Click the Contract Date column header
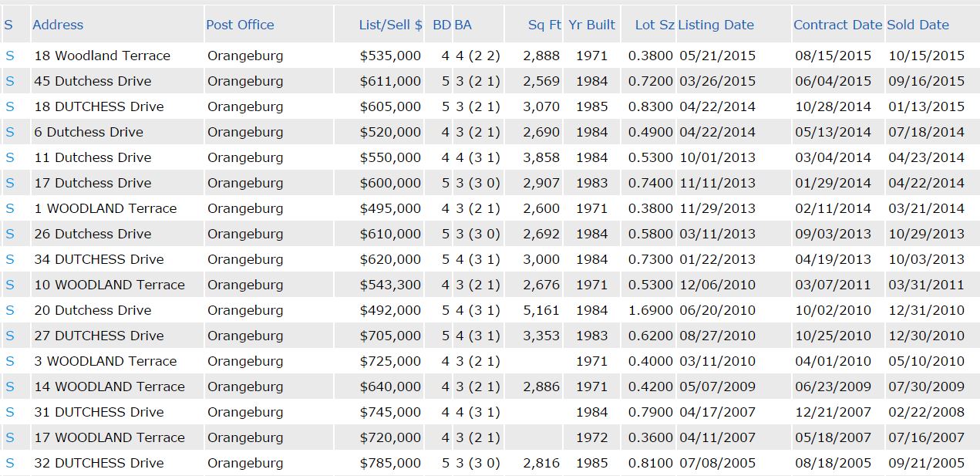Viewport: 980px width, 476px height. pos(837,25)
